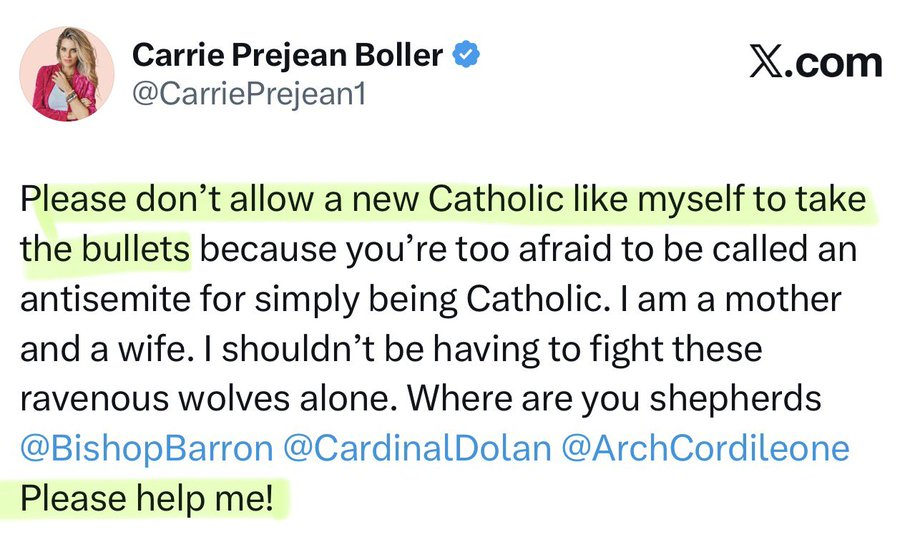Click the blue verified badge icon
Viewport: 900px width, 537px height.
tap(466, 55)
